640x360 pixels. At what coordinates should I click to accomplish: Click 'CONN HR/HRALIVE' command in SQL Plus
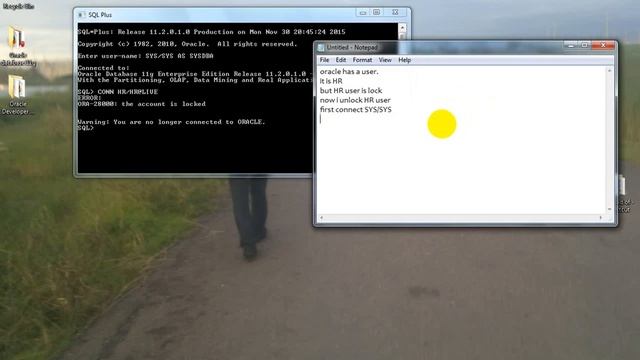[x=127, y=92]
